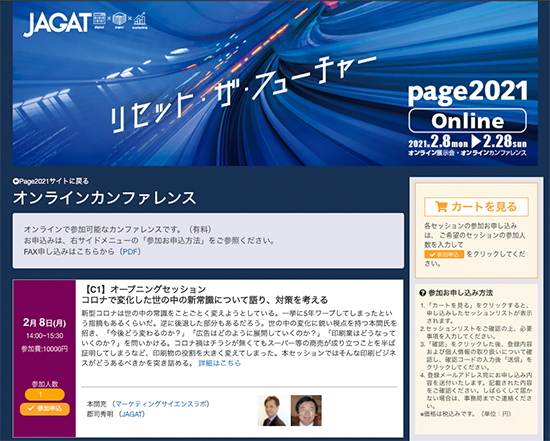The image size is (550, 441).
Task: Click the first speaker photo of 本間充
Action: tap(272, 410)
